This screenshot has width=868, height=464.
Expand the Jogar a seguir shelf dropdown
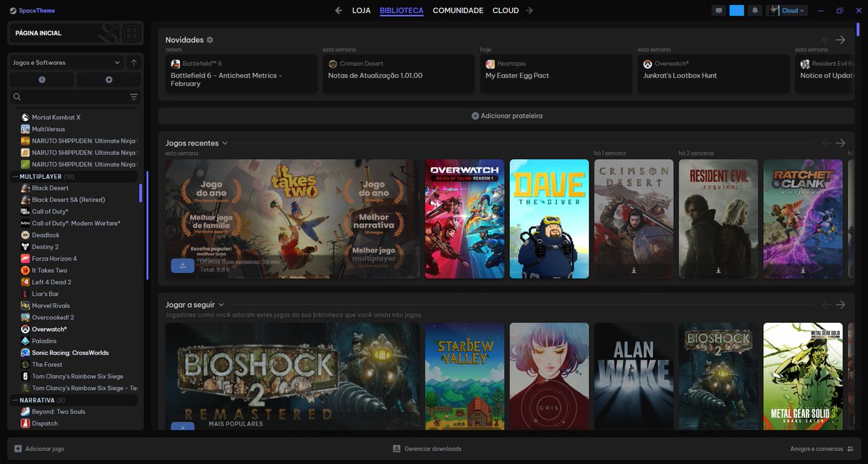click(221, 305)
